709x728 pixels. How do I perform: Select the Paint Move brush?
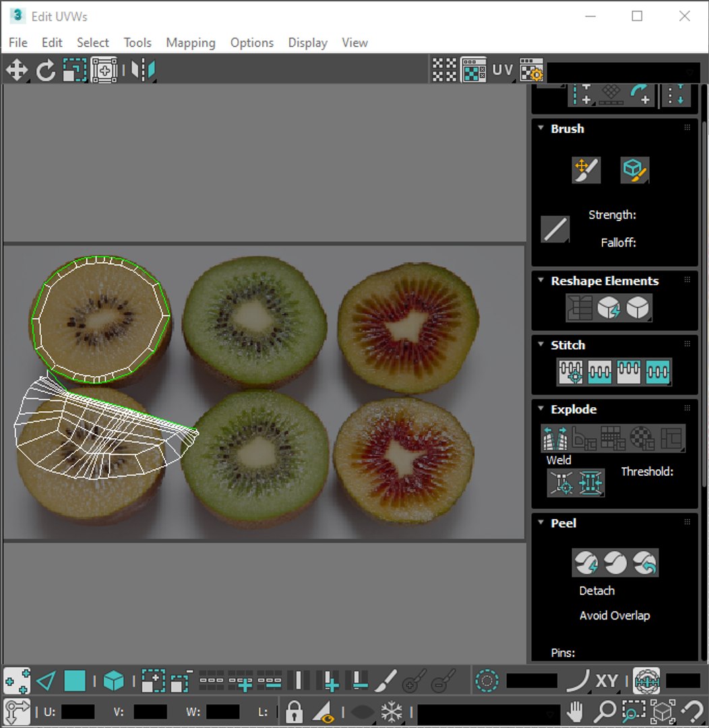[x=586, y=170]
